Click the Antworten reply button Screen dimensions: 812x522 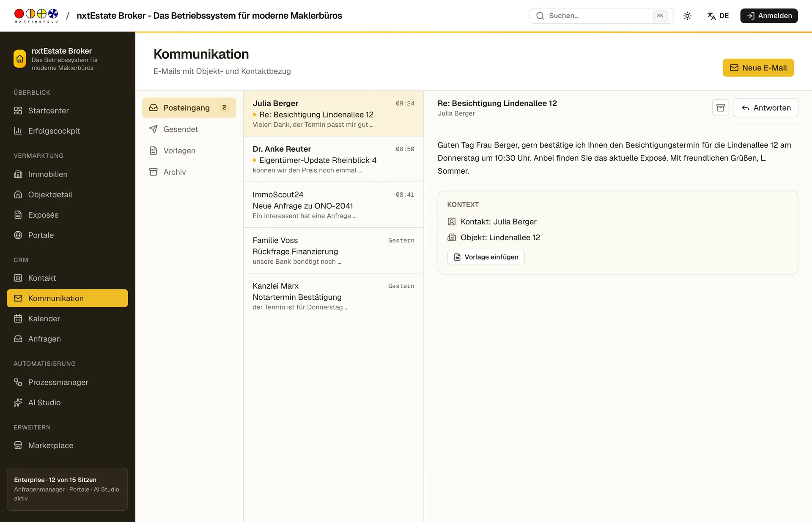pyautogui.click(x=765, y=108)
